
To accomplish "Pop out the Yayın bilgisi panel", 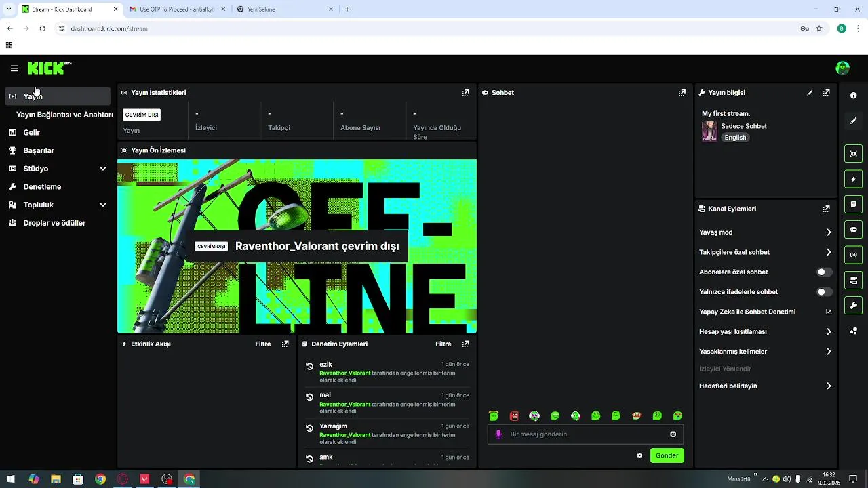I will click(x=827, y=93).
